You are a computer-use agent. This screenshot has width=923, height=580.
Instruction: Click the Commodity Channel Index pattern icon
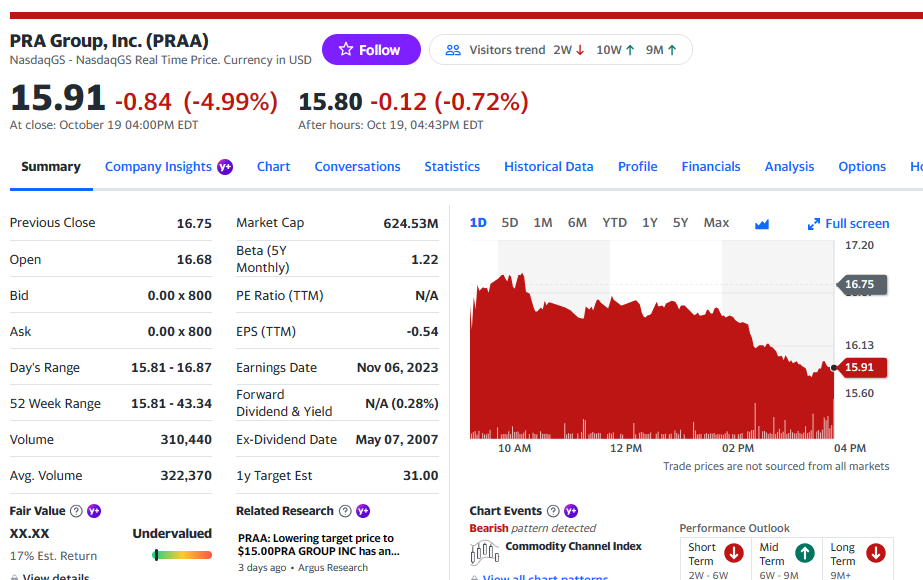pos(484,551)
